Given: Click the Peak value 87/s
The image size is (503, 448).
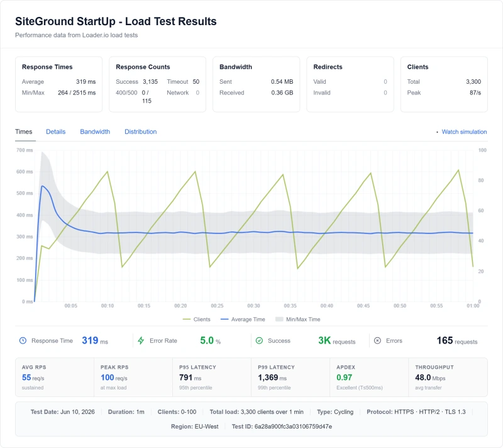Looking at the screenshot, I should click(475, 92).
